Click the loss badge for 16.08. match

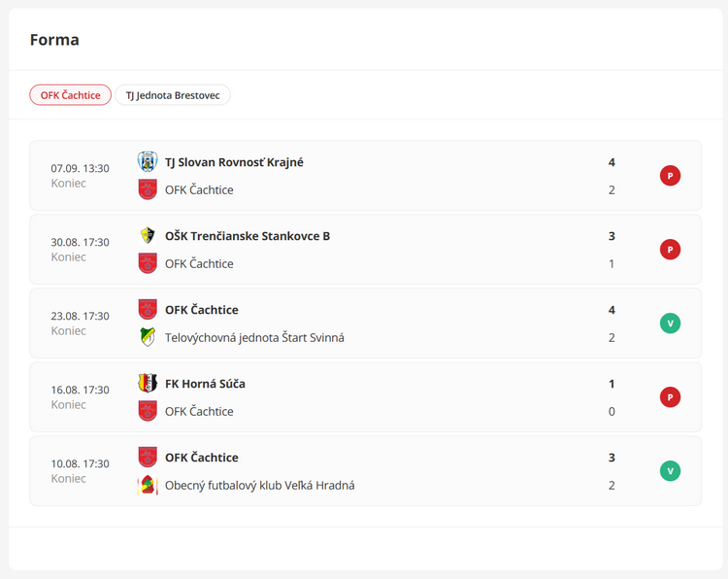tap(670, 397)
